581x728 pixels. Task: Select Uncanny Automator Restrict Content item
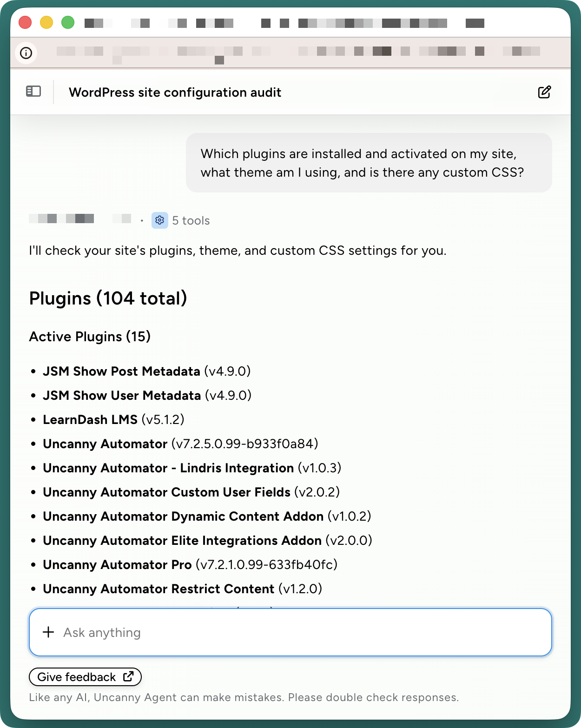point(182,589)
